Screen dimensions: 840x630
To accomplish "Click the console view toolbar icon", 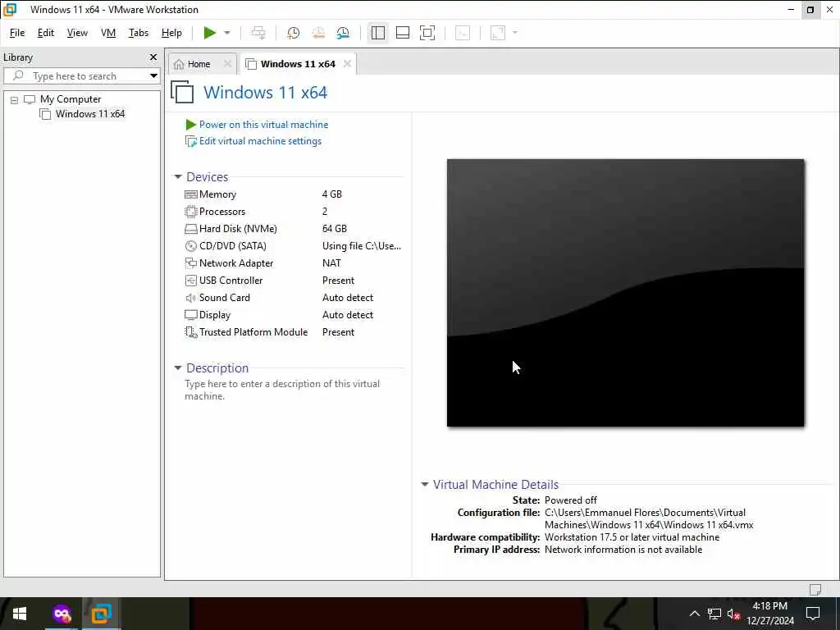I will pos(463,33).
